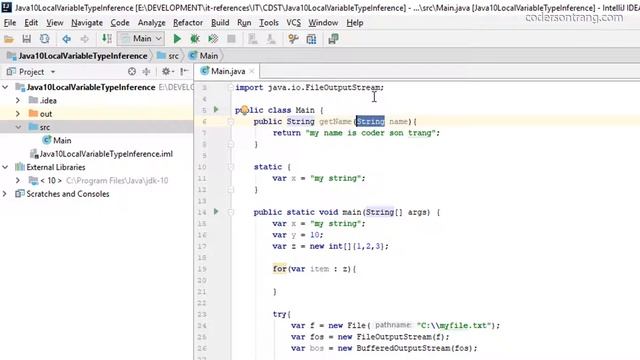Run Main with the green play button
Image resolution: width=640 pixels, height=360 pixels.
[x=177, y=39]
